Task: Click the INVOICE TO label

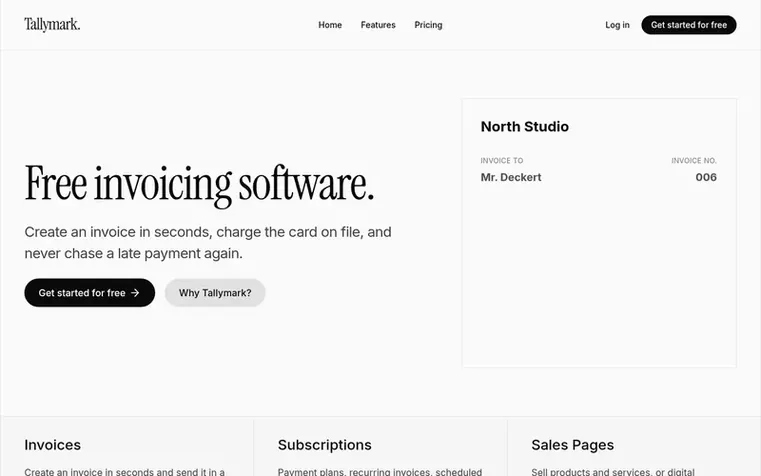Action: point(502,161)
